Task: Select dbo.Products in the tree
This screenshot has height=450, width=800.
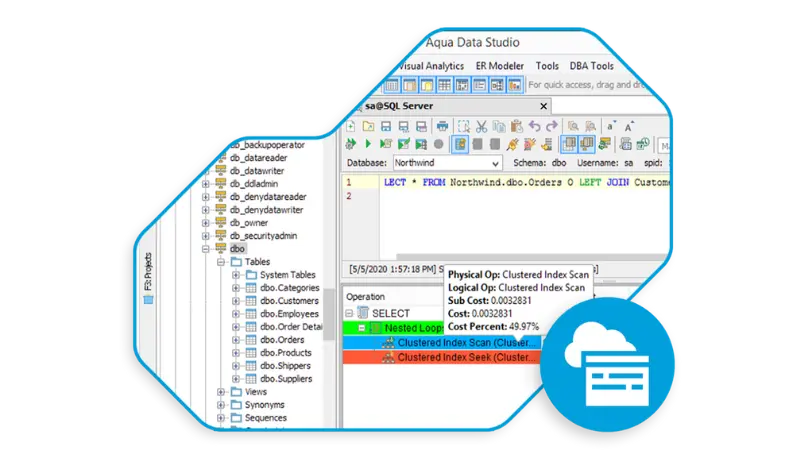Action: pos(286,353)
